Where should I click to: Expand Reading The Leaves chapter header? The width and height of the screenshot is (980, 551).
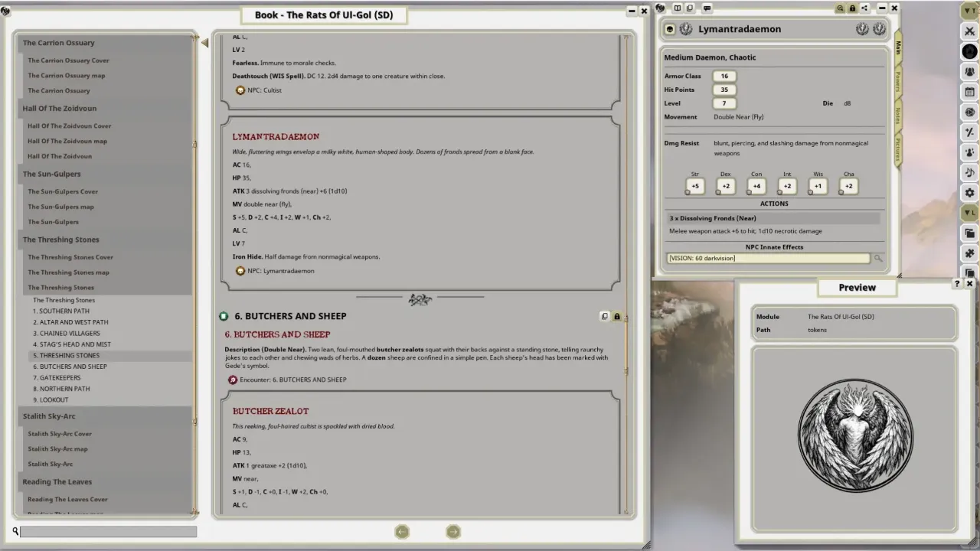pyautogui.click(x=105, y=482)
